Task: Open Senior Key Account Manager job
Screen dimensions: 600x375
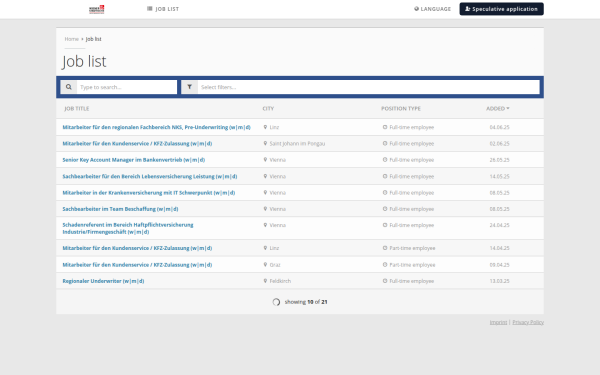Action: [134, 160]
